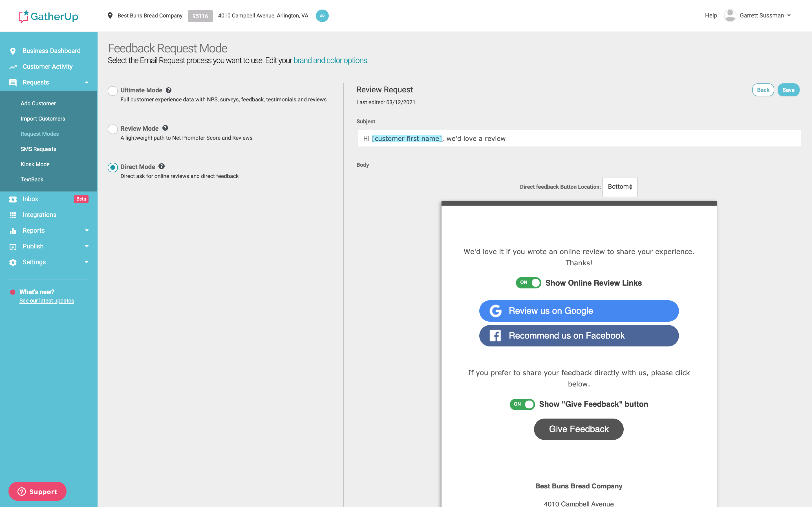This screenshot has width=812, height=507.
Task: Click the GatherUp logo
Action: pos(49,16)
